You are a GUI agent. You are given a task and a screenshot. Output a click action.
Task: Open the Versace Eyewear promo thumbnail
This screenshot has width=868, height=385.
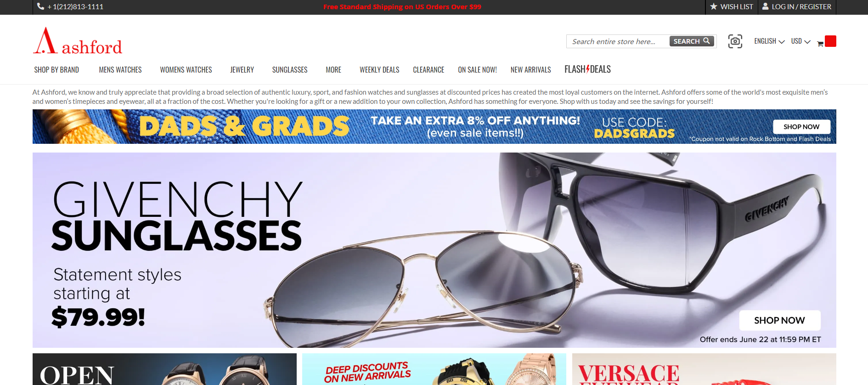pyautogui.click(x=704, y=369)
